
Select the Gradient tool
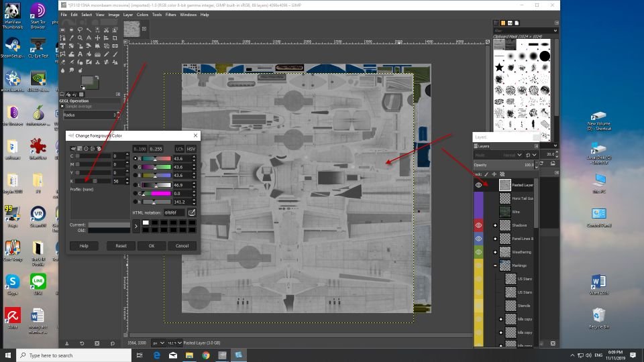coord(97,54)
